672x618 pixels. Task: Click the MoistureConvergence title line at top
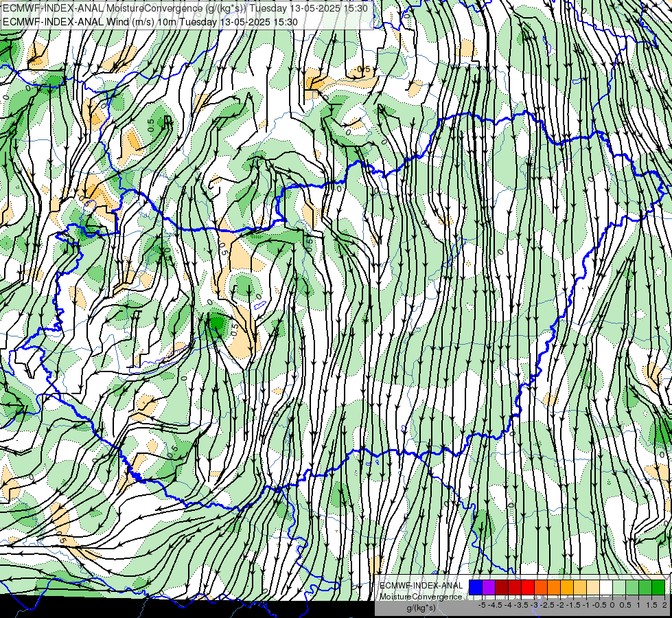click(185, 8)
